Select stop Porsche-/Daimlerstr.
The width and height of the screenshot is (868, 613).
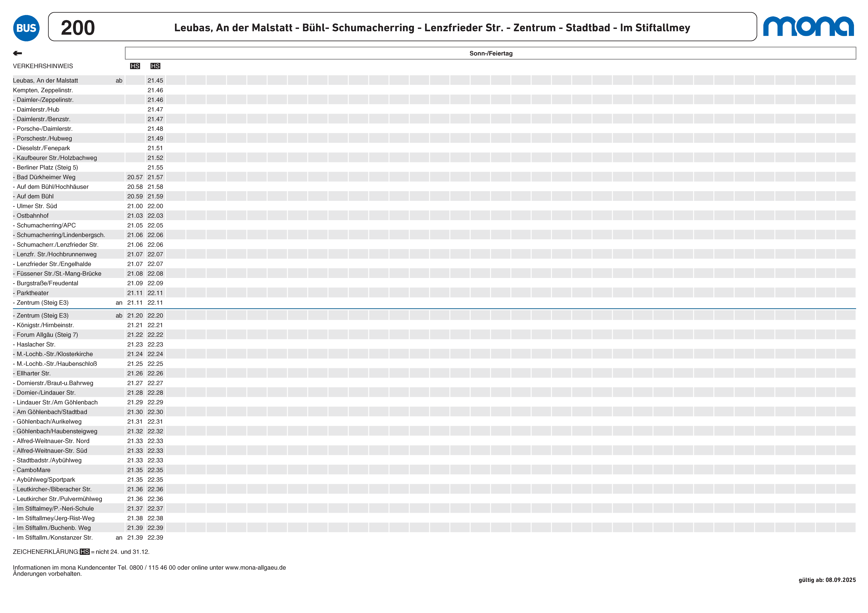pos(43,129)
